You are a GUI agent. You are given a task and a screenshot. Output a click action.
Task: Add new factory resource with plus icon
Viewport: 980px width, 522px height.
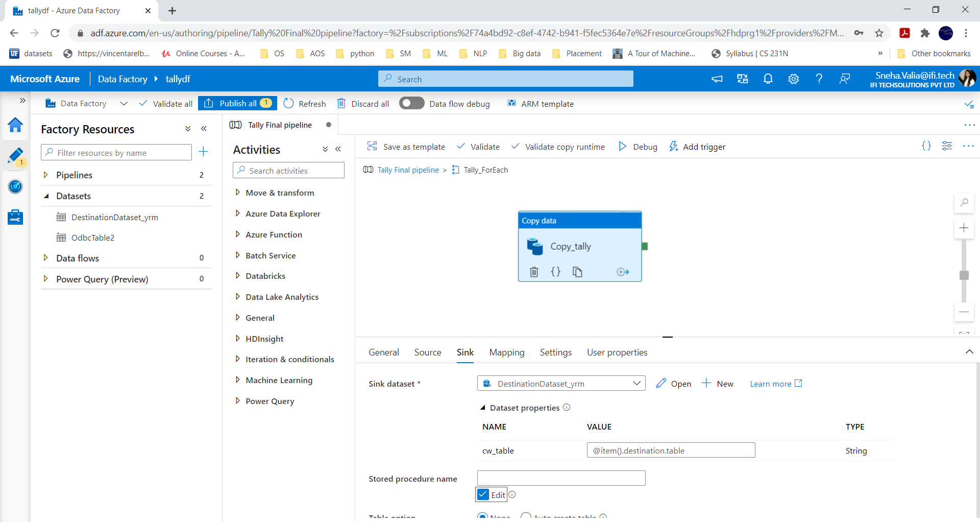tap(203, 152)
